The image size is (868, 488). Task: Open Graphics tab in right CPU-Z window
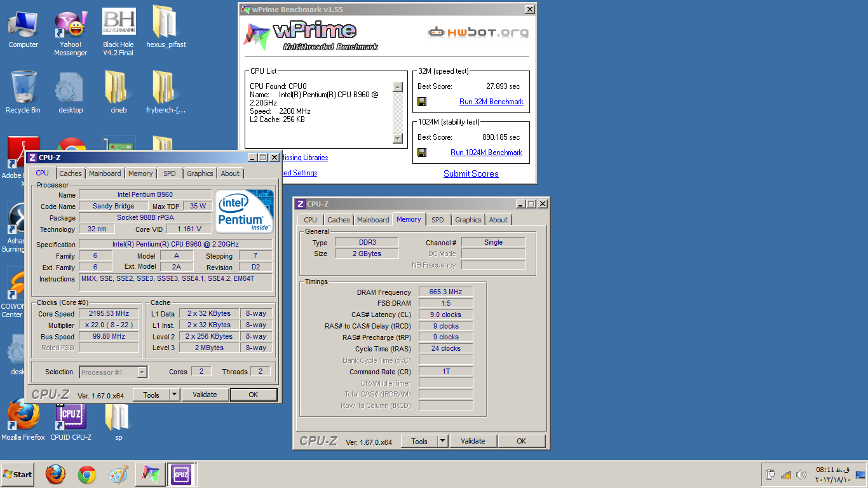(x=468, y=220)
